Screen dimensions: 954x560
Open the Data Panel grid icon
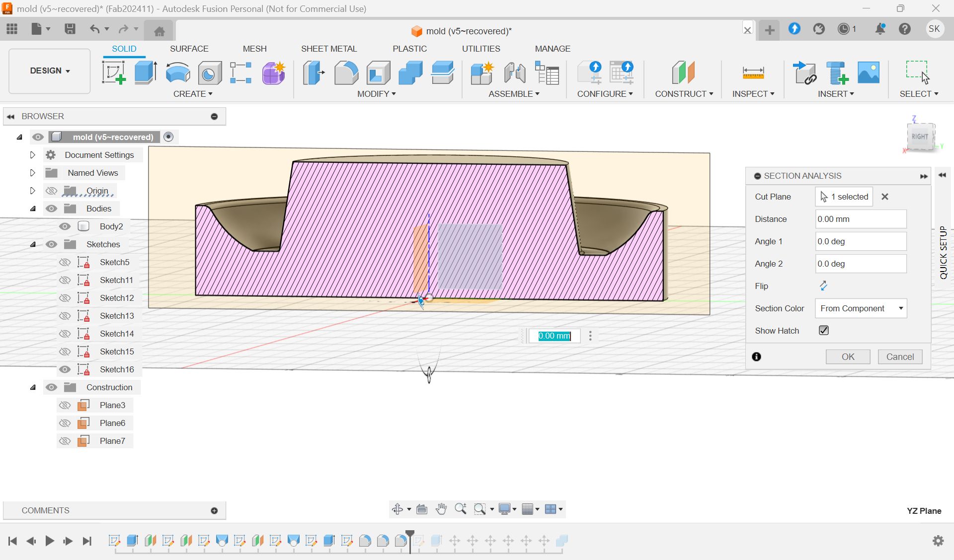tap(12, 29)
